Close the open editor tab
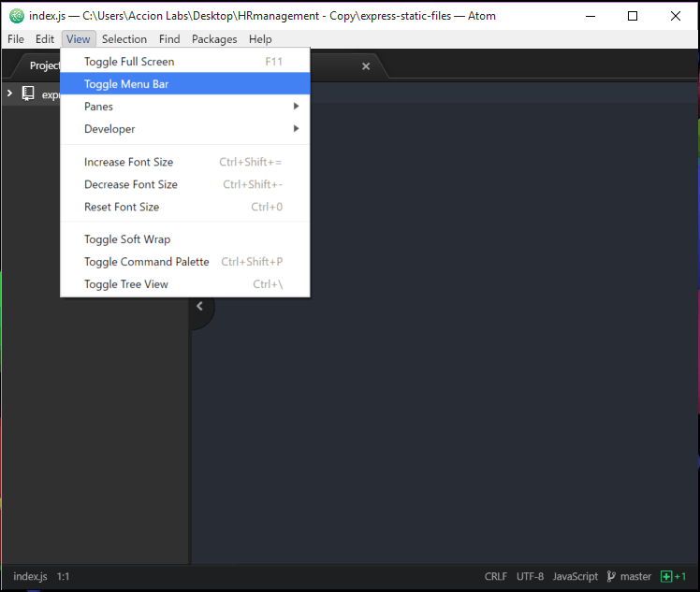700x592 pixels. 366,66
